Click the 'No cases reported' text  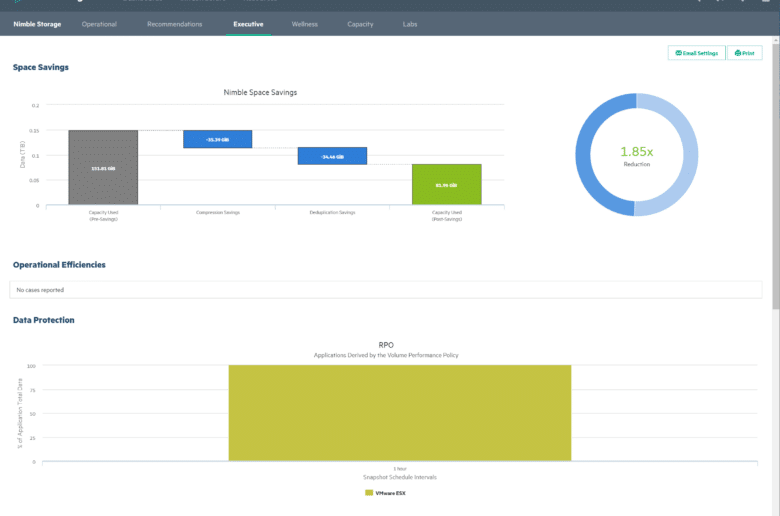tap(40, 290)
